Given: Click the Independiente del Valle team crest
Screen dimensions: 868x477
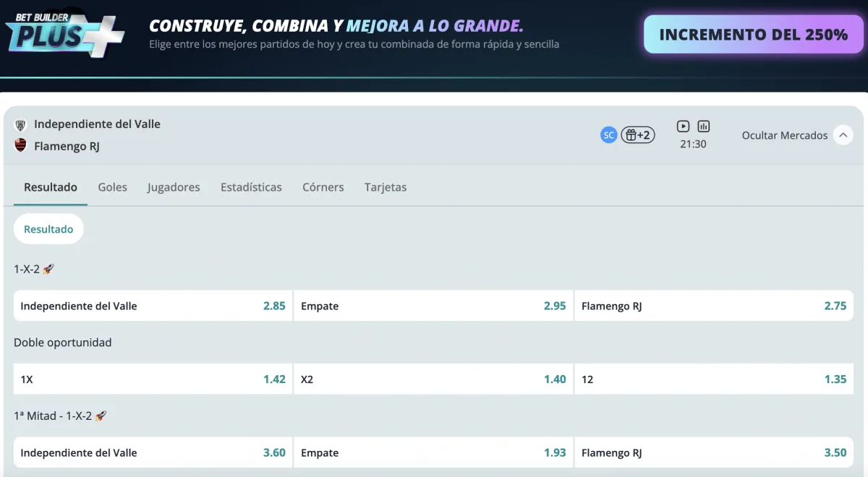Looking at the screenshot, I should [x=20, y=124].
